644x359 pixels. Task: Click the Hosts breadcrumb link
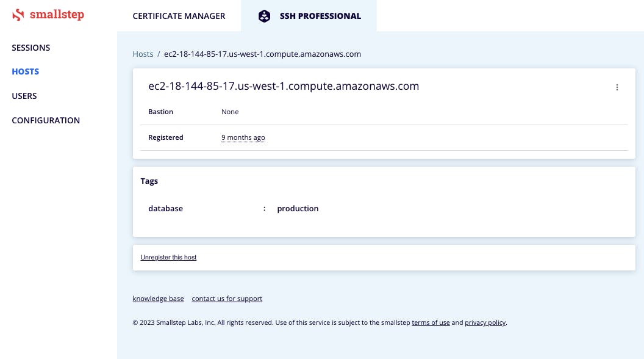coord(143,54)
